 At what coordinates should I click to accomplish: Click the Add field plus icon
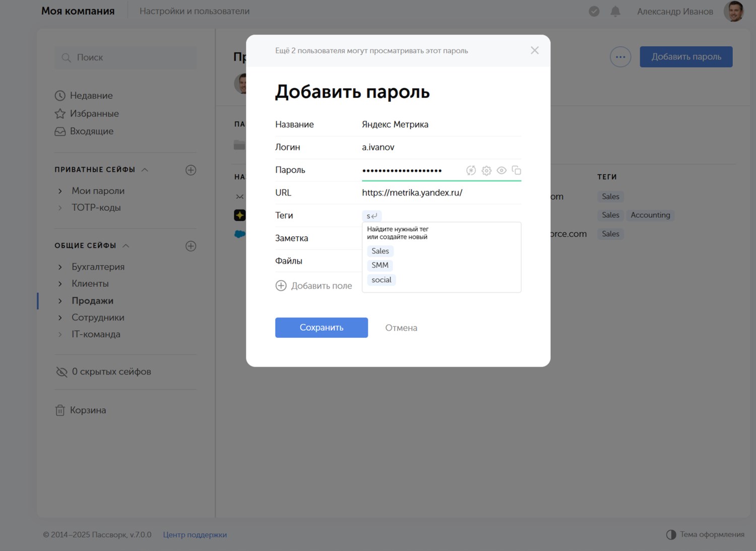281,286
